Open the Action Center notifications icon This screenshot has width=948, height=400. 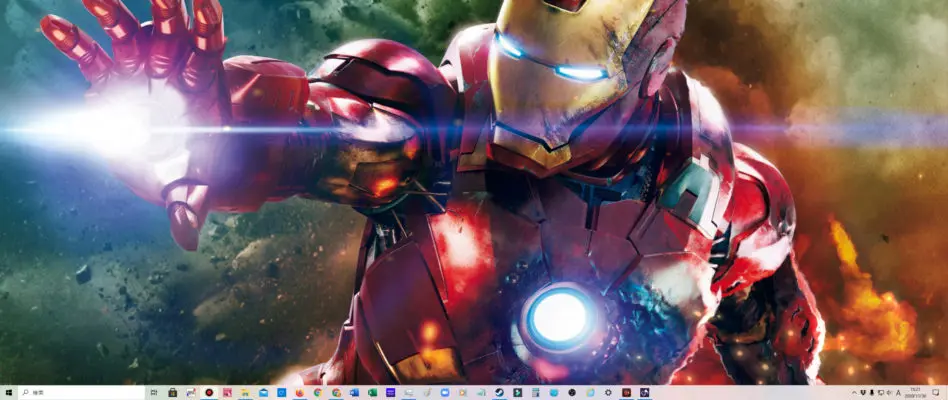(936, 393)
